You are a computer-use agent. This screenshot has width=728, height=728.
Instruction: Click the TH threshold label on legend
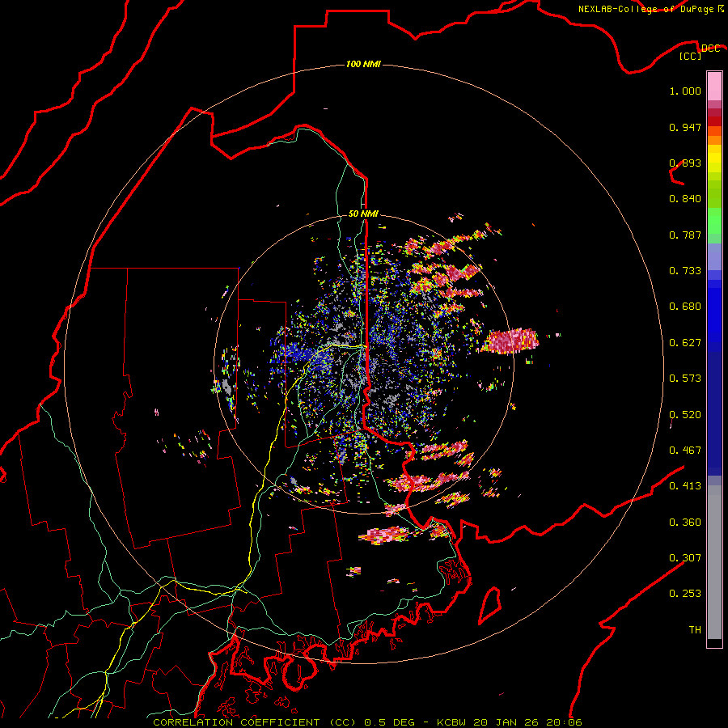pyautogui.click(x=695, y=630)
